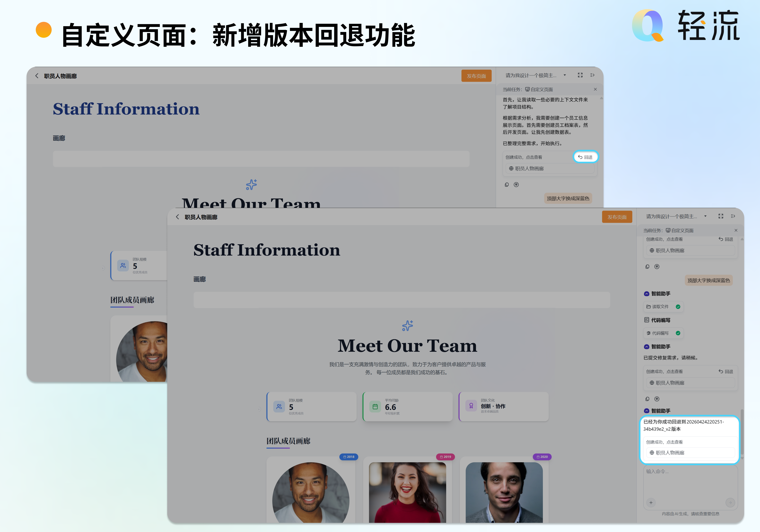760x532 pixels.
Task: Click the 顶部大字换成深蓝色 message bubble in rear window
Action: tap(568, 198)
